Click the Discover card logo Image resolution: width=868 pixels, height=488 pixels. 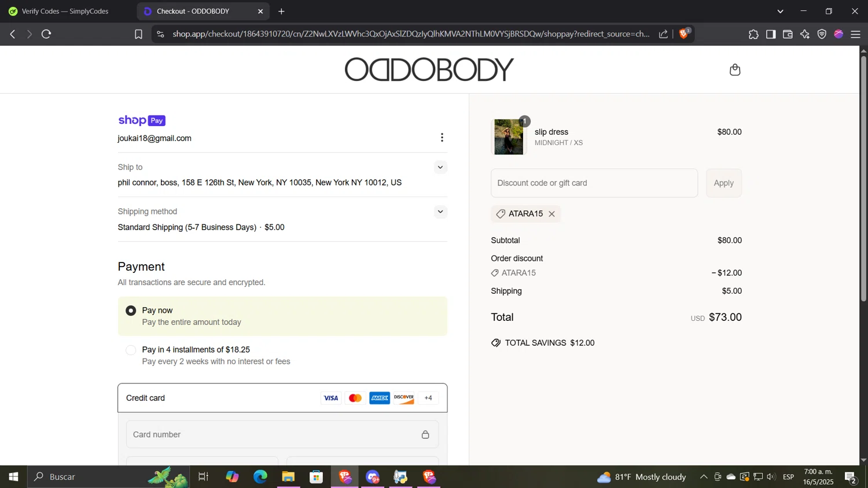pyautogui.click(x=404, y=398)
